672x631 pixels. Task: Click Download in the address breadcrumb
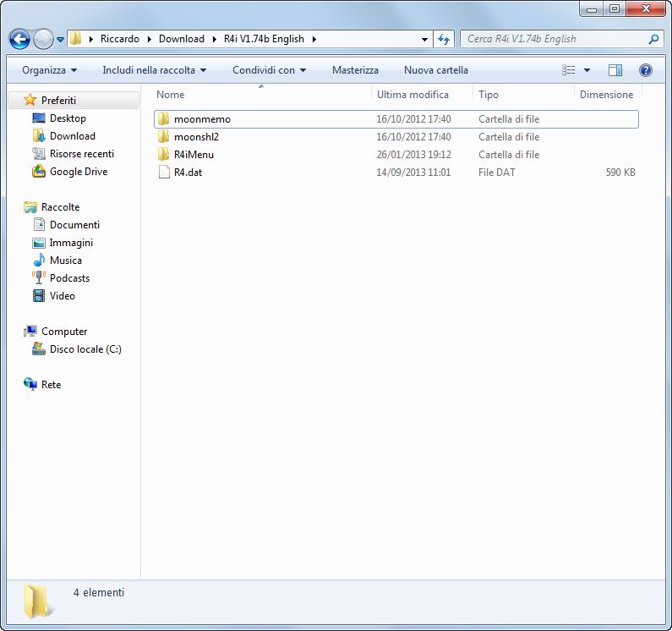click(182, 39)
